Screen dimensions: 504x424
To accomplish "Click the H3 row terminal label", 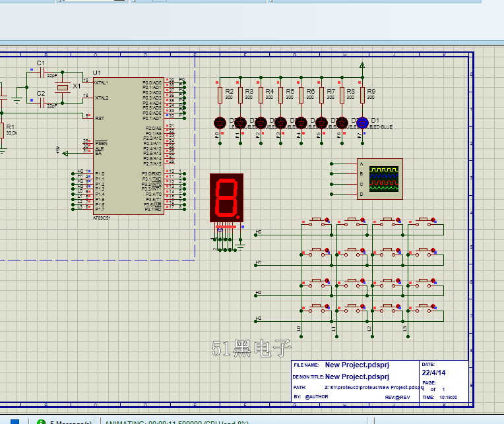I will coord(259,318).
